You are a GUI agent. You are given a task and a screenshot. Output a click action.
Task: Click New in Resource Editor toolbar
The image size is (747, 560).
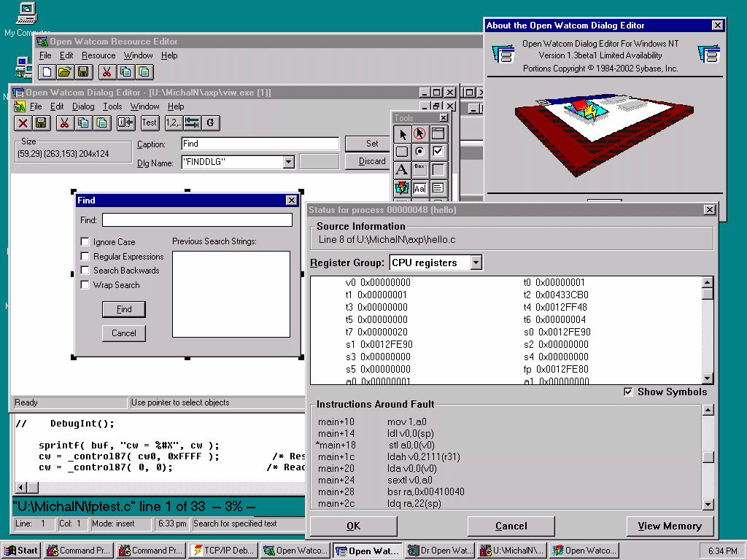(x=47, y=72)
